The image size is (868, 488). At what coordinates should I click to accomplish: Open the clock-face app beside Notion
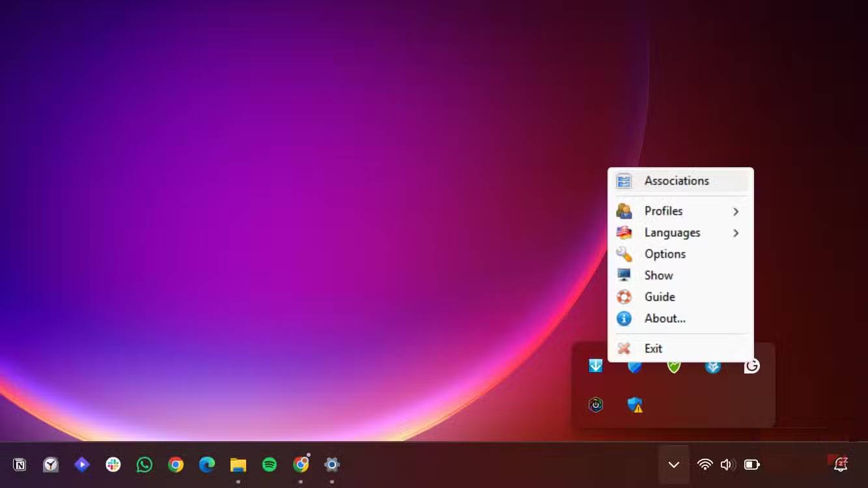[x=51, y=465]
